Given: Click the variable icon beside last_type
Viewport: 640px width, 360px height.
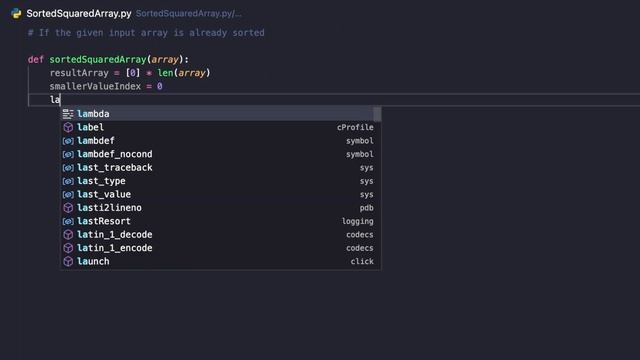Looking at the screenshot, I should (68, 181).
